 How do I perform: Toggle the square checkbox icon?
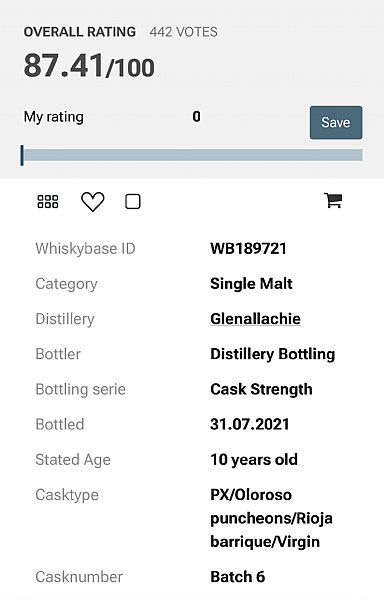(x=133, y=201)
